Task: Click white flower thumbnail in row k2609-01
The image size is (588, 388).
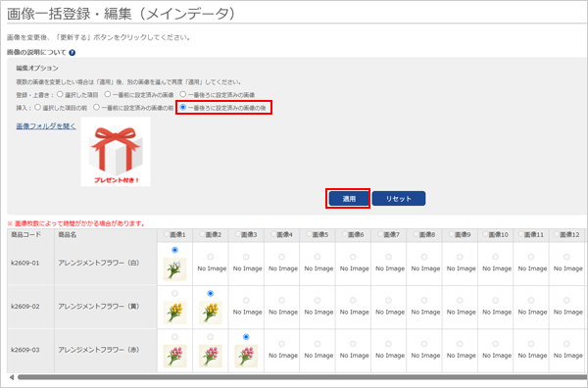Action: (174, 268)
